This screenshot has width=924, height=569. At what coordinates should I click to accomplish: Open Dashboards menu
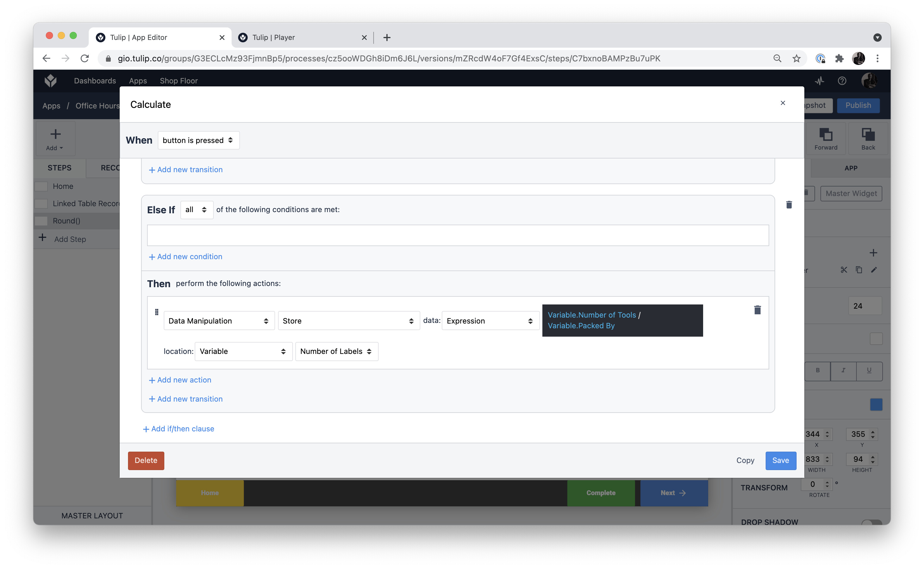click(x=95, y=80)
